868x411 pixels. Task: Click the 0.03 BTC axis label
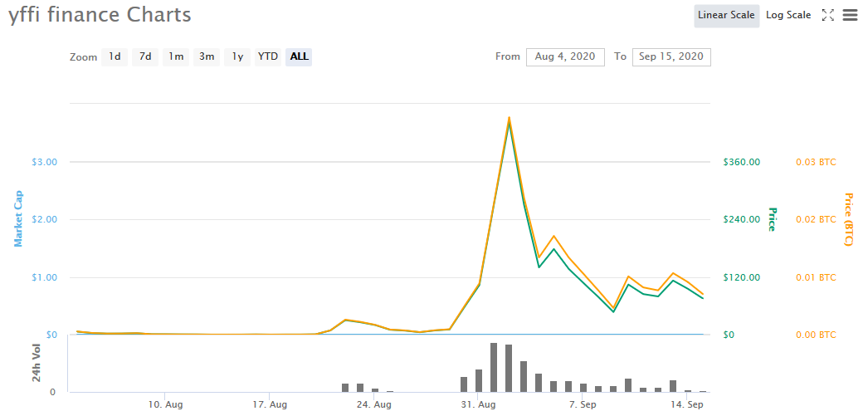coord(816,162)
